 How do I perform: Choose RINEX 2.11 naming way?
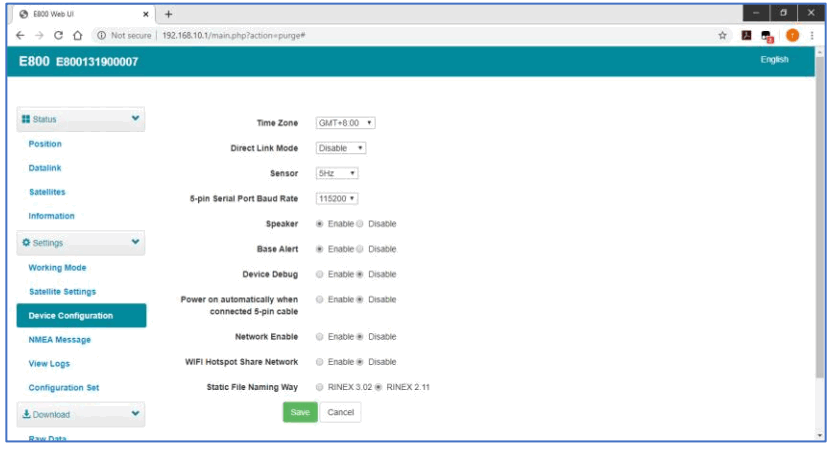click(x=378, y=387)
